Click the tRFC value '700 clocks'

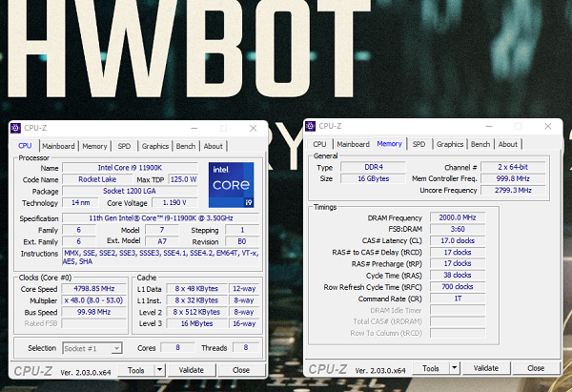point(458,286)
